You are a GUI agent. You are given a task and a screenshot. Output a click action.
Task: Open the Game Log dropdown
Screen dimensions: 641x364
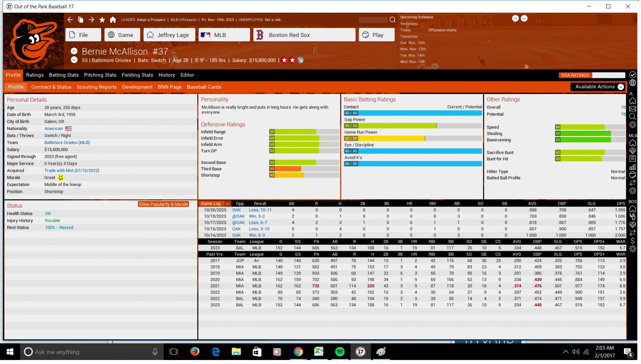214,204
